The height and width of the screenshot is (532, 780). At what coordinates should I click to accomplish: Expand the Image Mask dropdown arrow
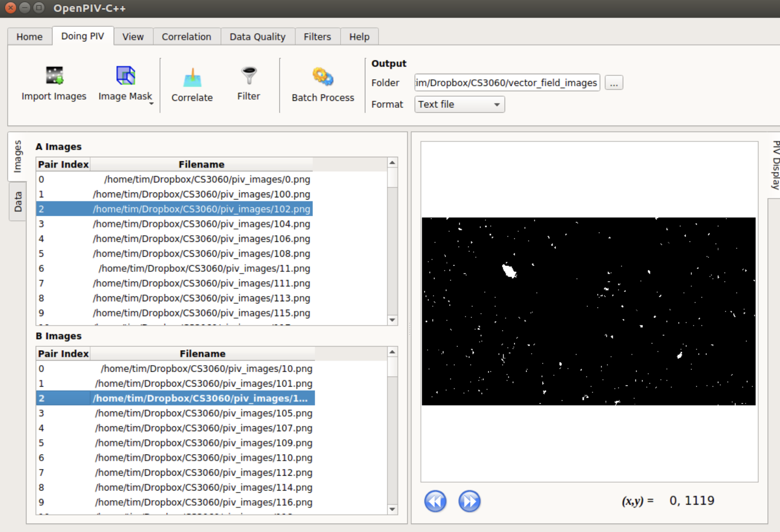(x=152, y=104)
